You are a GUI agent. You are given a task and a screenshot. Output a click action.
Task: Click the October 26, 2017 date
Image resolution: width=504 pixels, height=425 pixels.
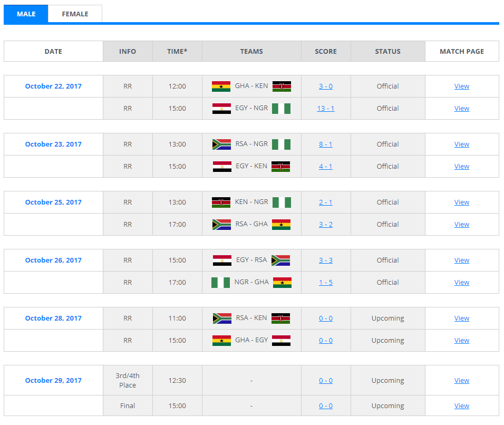[x=53, y=260]
